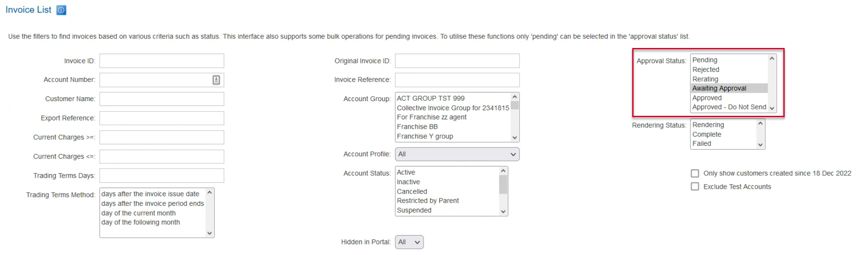The height and width of the screenshot is (255, 868).
Task: Focus the Customer Name text field
Action: [162, 99]
